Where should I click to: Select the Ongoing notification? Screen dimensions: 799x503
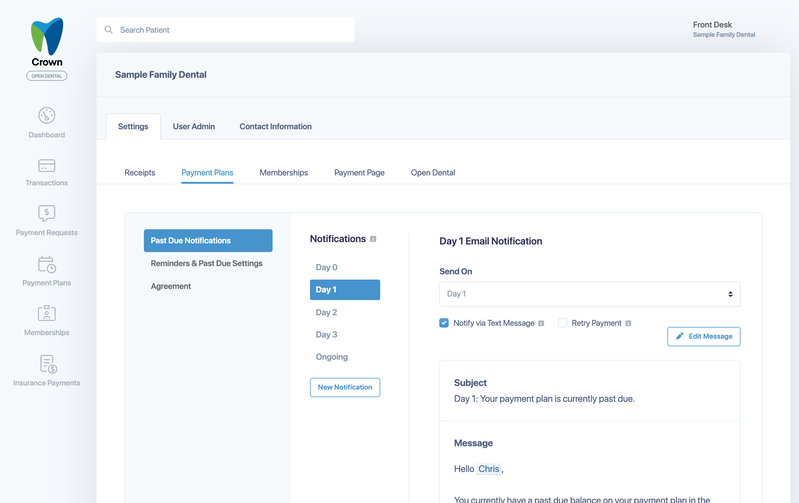(332, 357)
